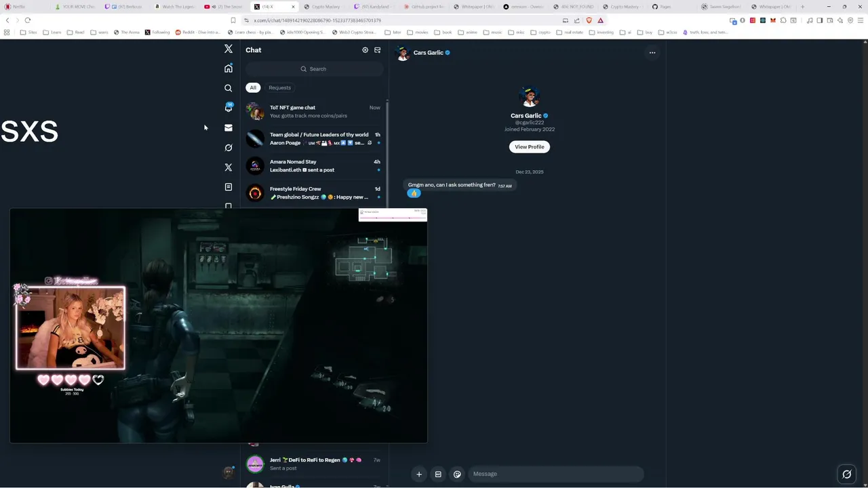Reload the page
The height and width of the screenshot is (488, 868).
click(x=27, y=20)
